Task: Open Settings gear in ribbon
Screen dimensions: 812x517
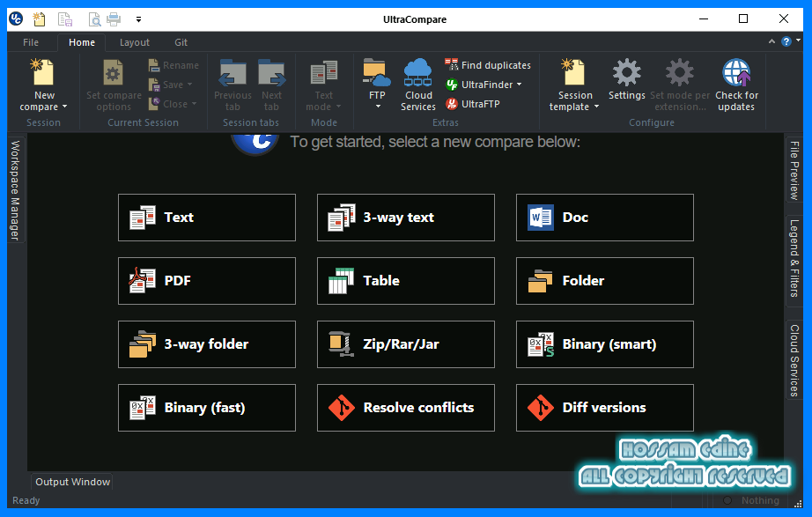Action: (x=626, y=72)
